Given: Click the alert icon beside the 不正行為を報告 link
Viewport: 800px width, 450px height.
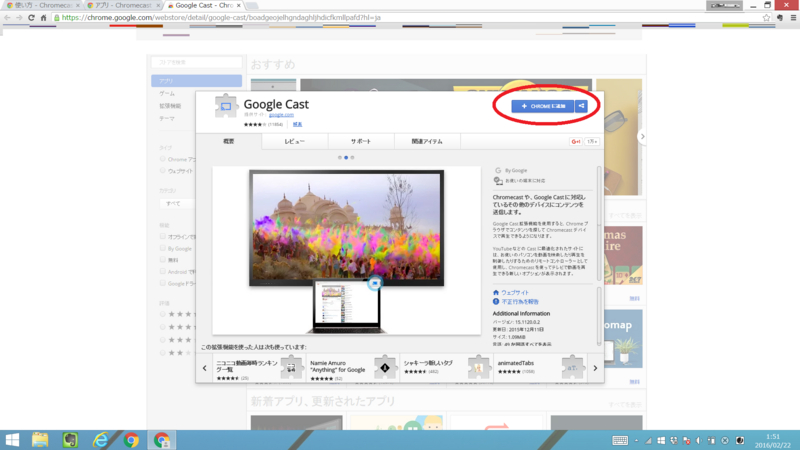Looking at the screenshot, I should pos(495,302).
